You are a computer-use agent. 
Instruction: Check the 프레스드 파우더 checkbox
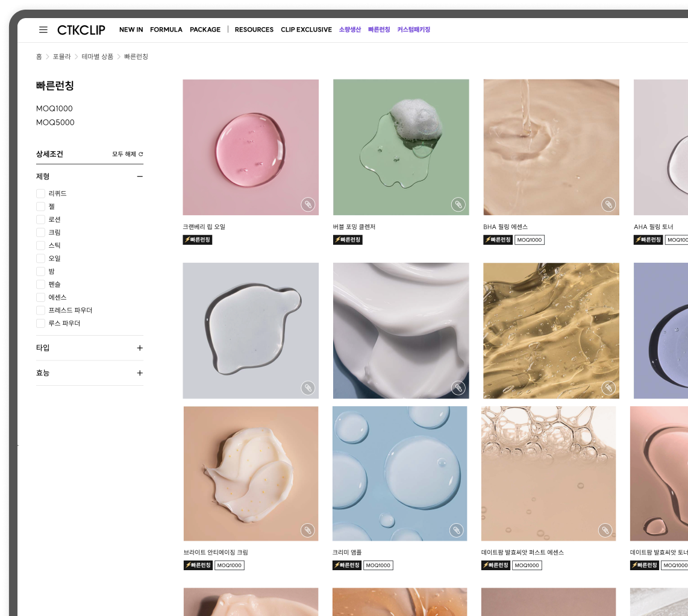(40, 310)
